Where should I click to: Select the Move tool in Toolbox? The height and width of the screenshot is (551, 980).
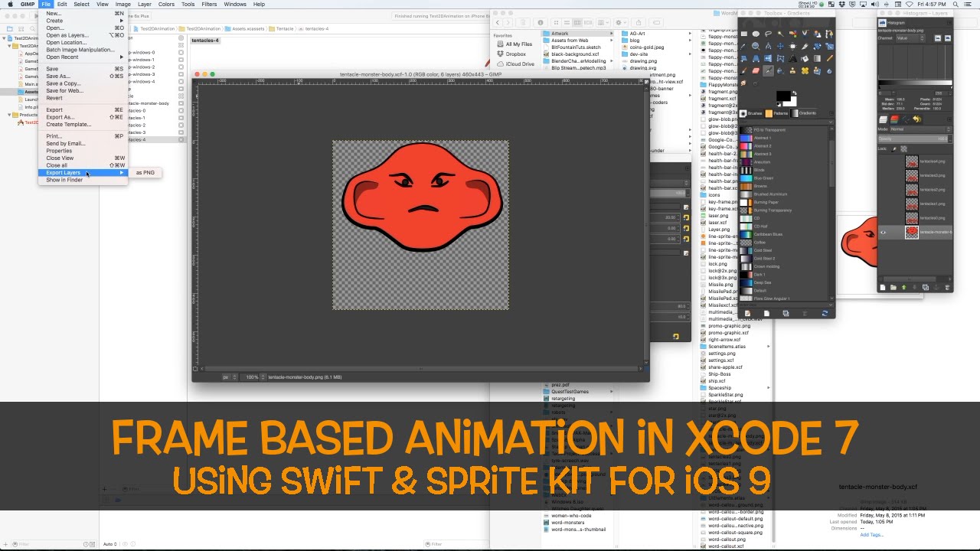(x=780, y=46)
